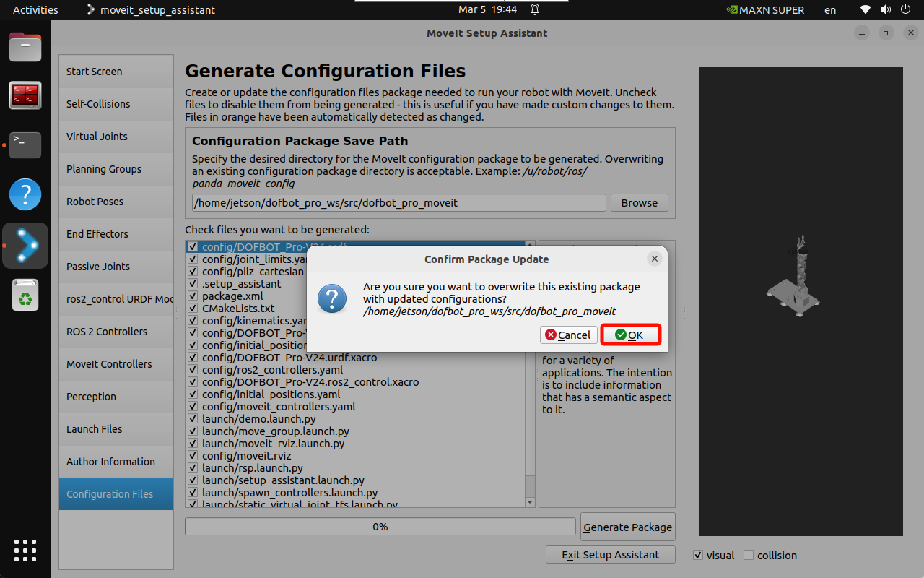Go to the End Effectors tab

coord(116,234)
